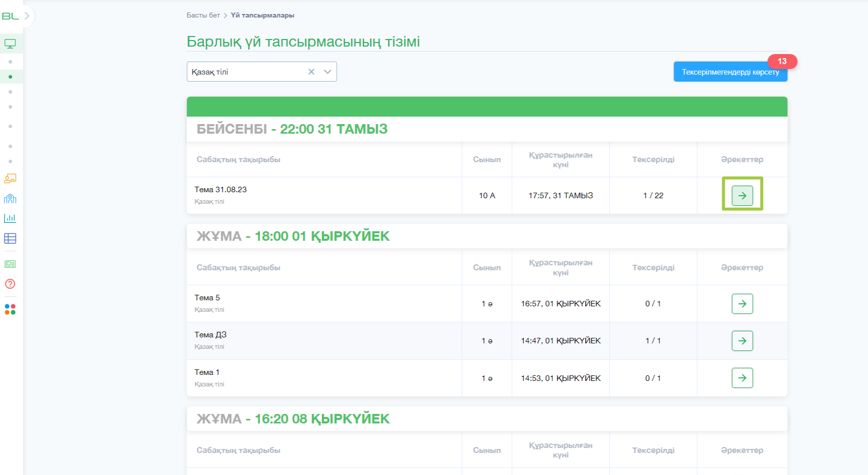Clear the Қазақ тілі subject selection
Image resolution: width=868 pixels, height=475 pixels.
pyautogui.click(x=311, y=72)
